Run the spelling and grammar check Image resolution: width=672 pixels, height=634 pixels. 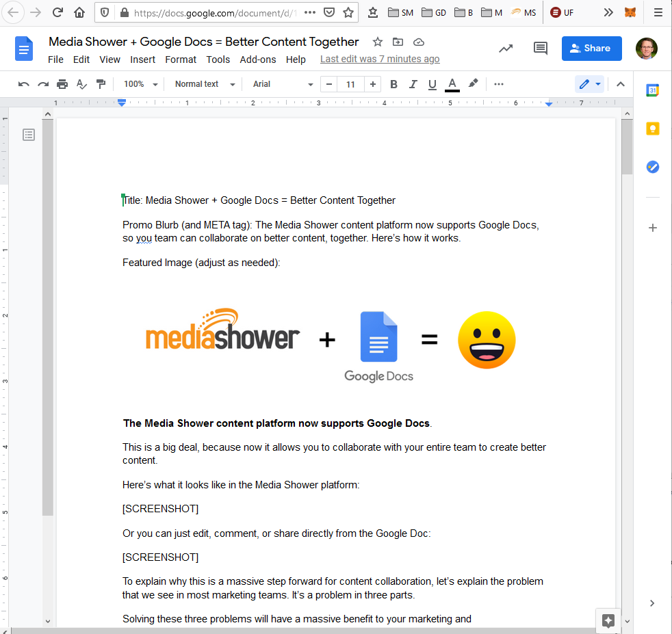point(81,84)
